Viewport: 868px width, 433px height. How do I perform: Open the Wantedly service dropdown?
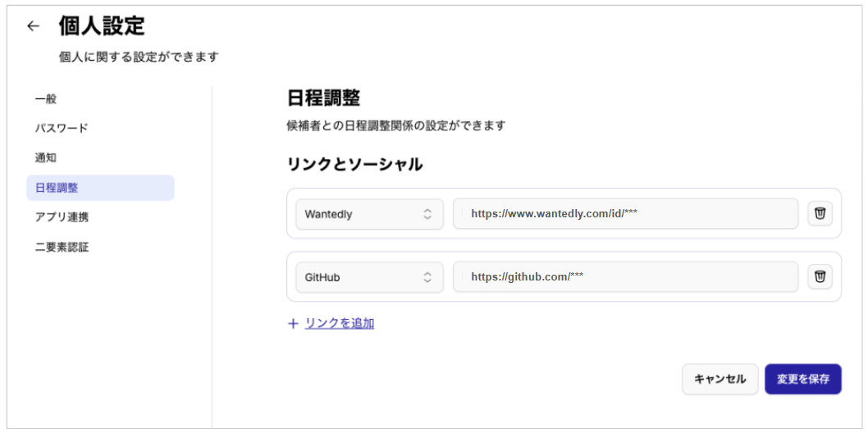[368, 214]
